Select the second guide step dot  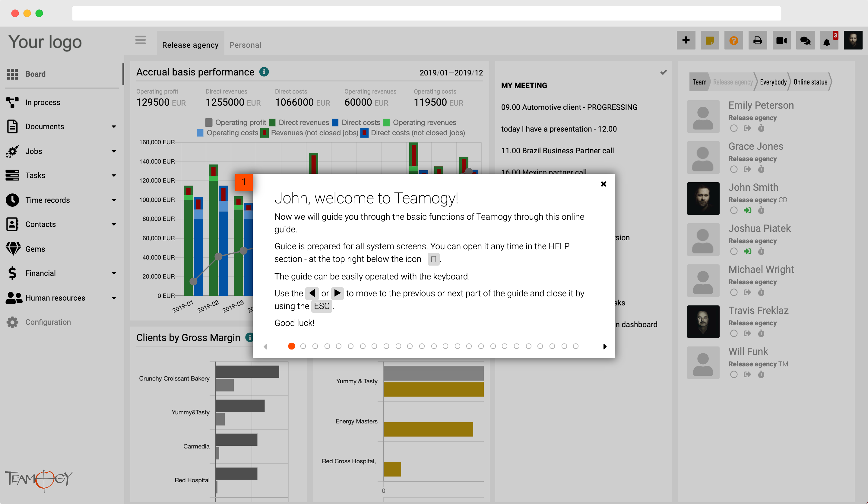303,346
